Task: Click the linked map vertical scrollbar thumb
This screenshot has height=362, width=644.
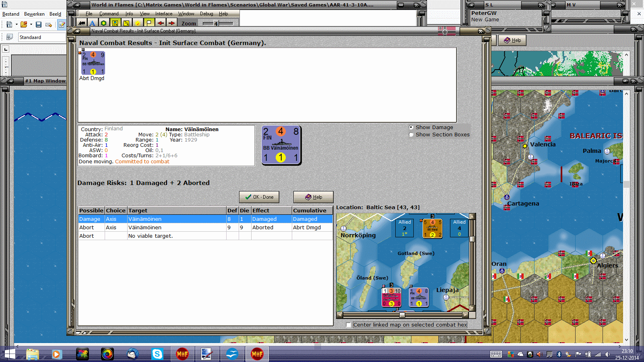Action: [472, 239]
